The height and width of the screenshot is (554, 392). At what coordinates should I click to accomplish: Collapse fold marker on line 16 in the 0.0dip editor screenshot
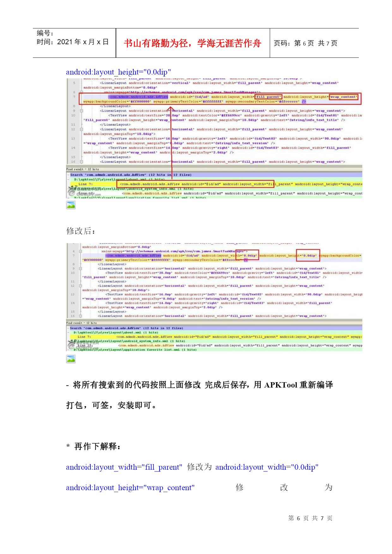pos(80,316)
